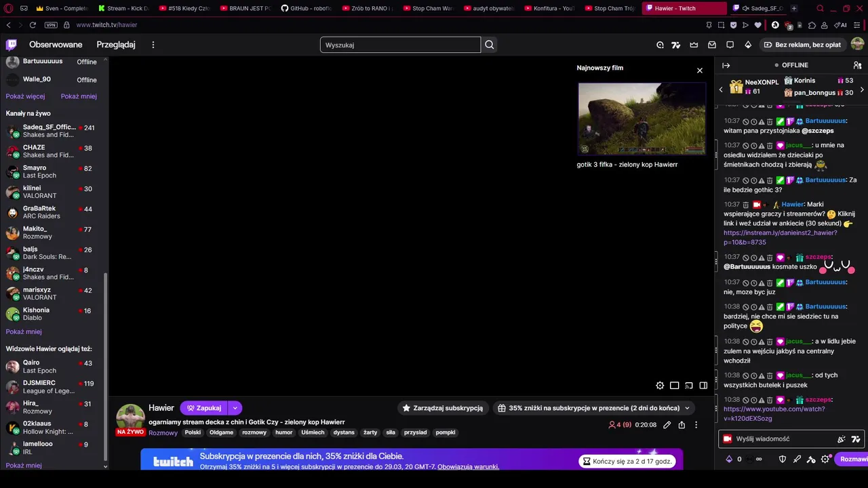Click Bez reklam, bez opłat button
This screenshot has height=488, width=868.
(802, 45)
